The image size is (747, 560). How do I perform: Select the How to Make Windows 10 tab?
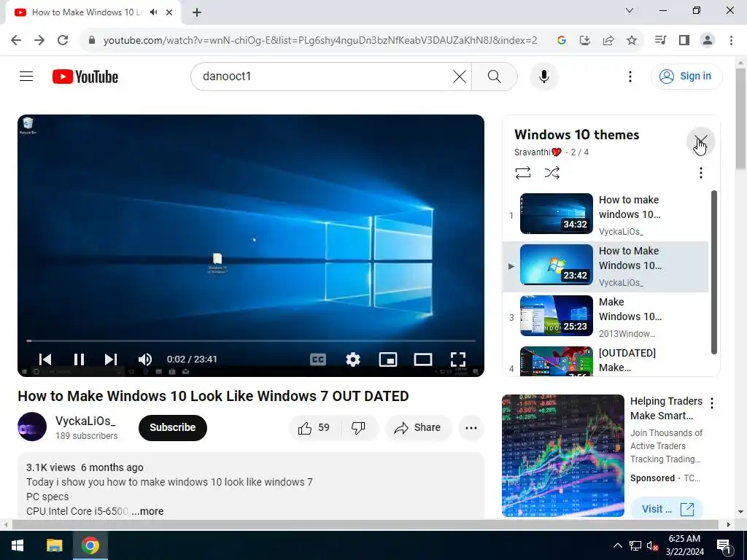click(x=86, y=12)
